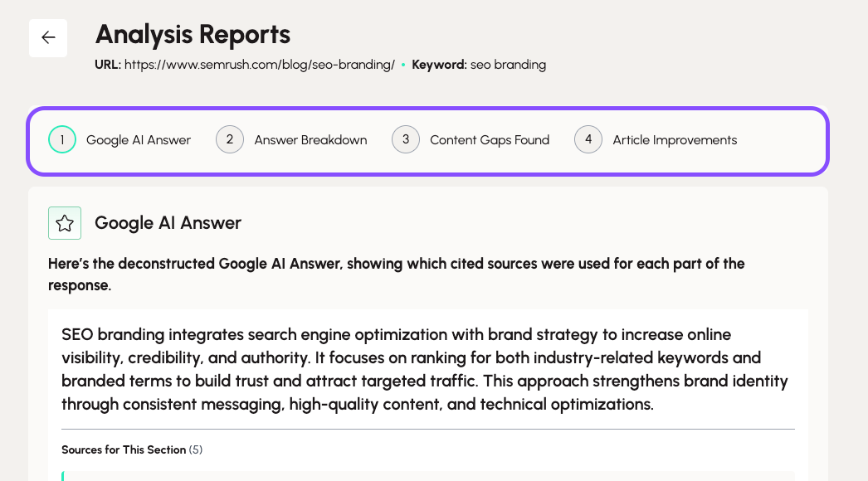Click the 'seo branding' keyword value
Image resolution: width=868 pixels, height=481 pixels.
(508, 65)
